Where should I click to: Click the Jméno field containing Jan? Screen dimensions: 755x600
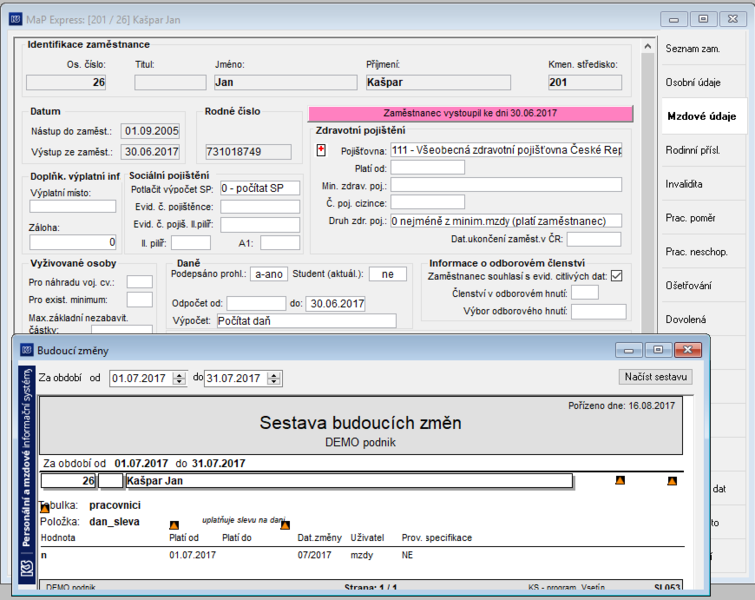286,82
